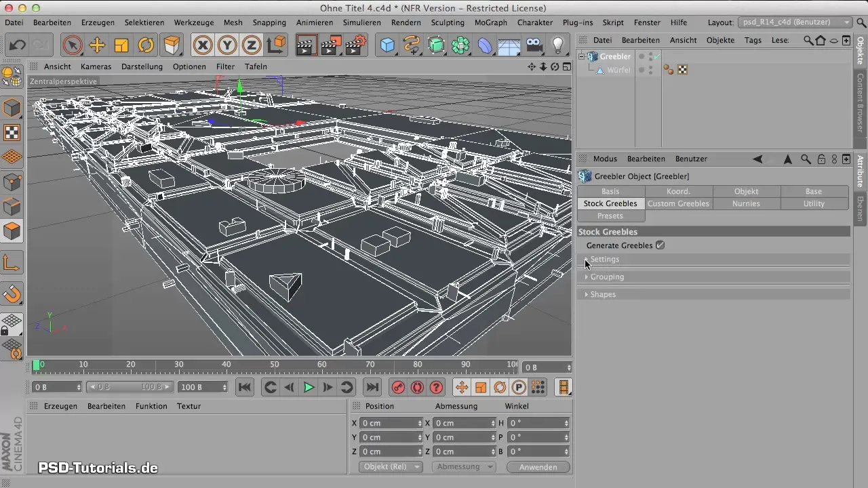
Task: Open Filter viewport menu
Action: pyautogui.click(x=226, y=66)
